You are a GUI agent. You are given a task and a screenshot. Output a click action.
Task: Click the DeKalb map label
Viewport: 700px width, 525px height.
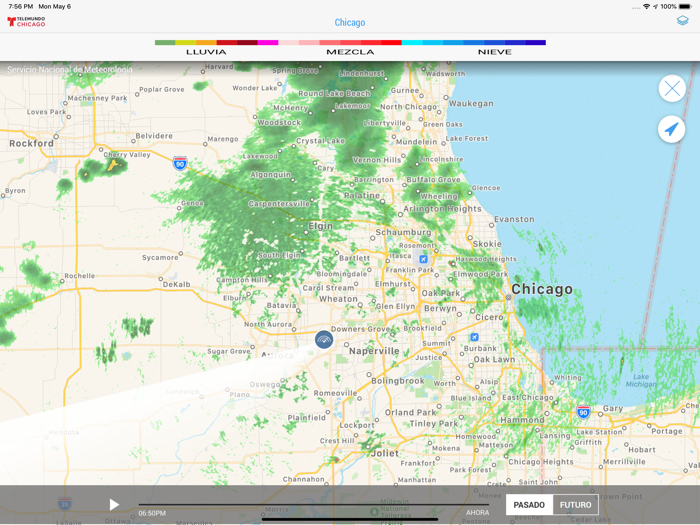(176, 284)
